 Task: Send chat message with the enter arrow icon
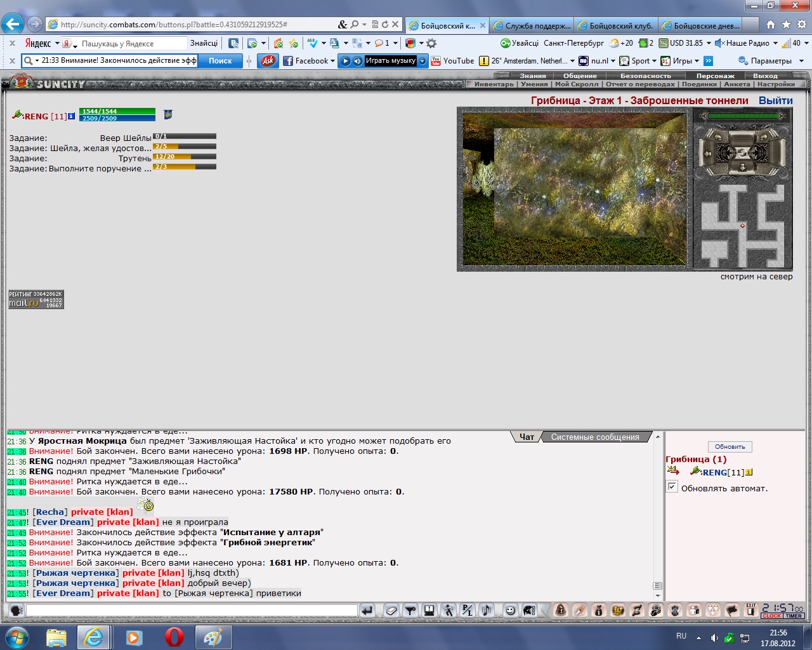(x=367, y=611)
